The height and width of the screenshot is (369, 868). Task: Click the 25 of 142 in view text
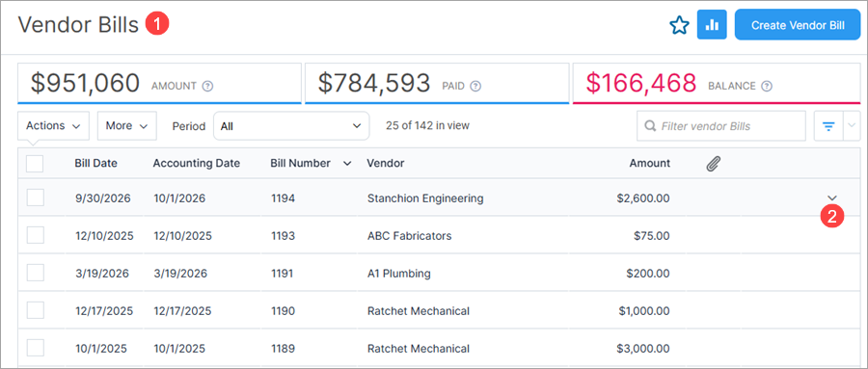click(x=427, y=125)
